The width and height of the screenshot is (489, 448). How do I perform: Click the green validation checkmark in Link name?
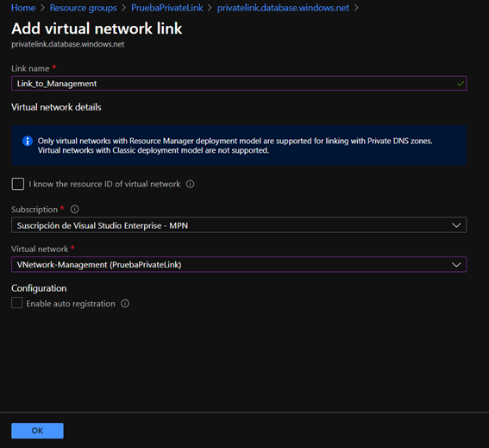click(x=460, y=84)
